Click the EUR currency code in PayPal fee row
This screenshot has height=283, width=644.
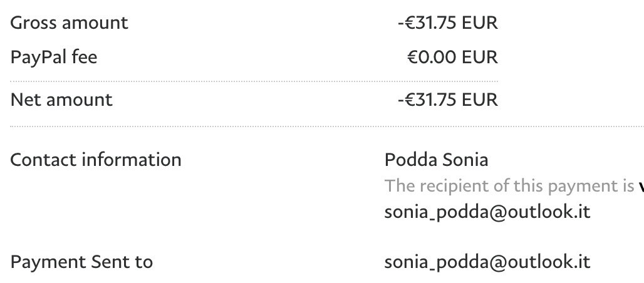click(x=480, y=58)
